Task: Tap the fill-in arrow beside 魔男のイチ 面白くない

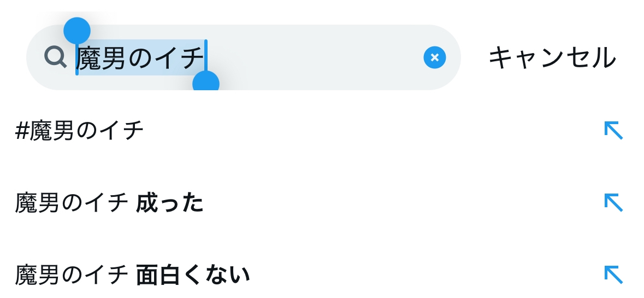Action: [x=613, y=274]
